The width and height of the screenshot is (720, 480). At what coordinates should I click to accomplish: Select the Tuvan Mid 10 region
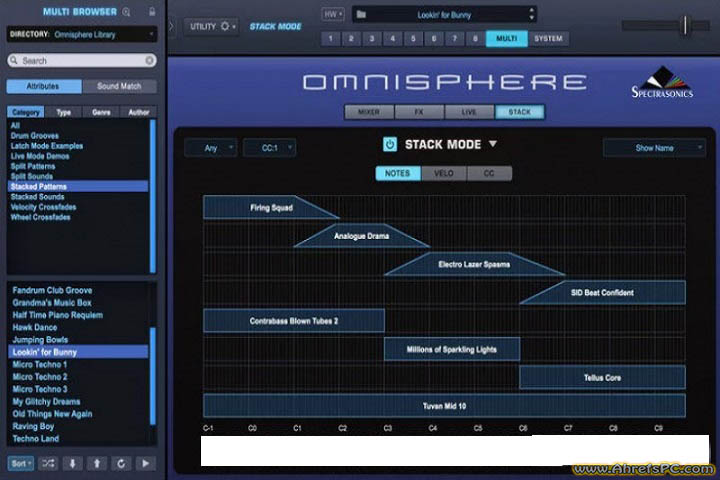[x=444, y=406]
